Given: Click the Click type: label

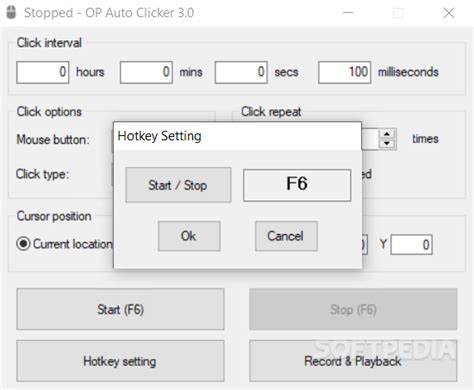Looking at the screenshot, I should pos(42,174).
